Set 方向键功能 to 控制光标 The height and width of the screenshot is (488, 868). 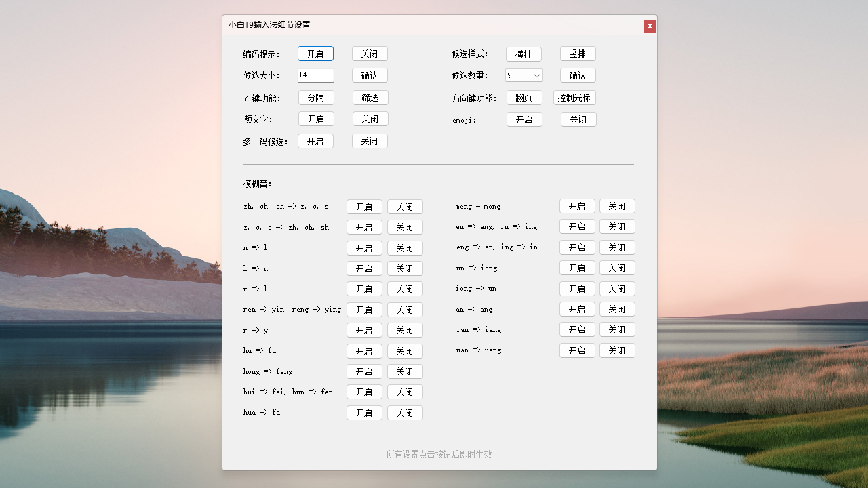(574, 98)
